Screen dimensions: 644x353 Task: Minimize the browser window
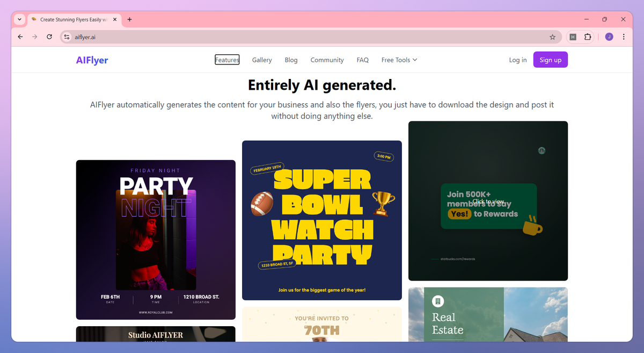tap(586, 19)
